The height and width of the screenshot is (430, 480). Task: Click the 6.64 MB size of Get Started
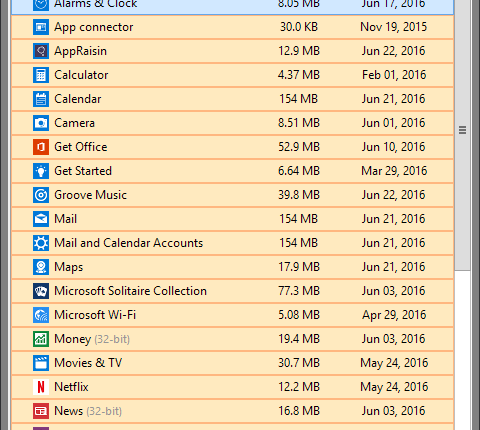[299, 171]
